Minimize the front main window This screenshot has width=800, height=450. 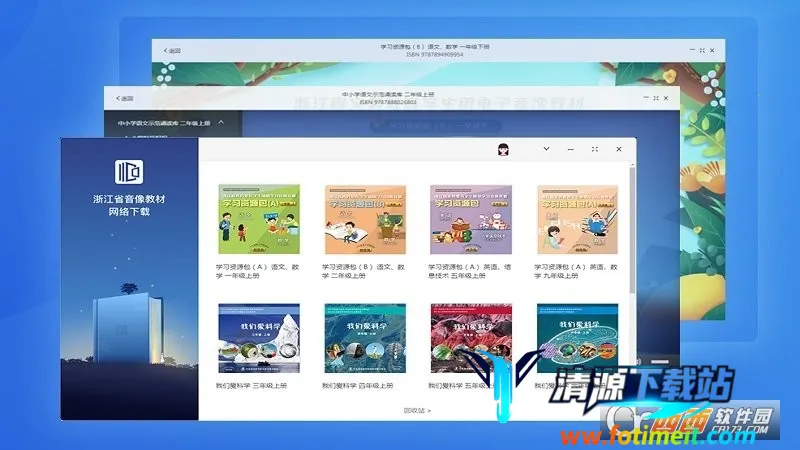[572, 149]
